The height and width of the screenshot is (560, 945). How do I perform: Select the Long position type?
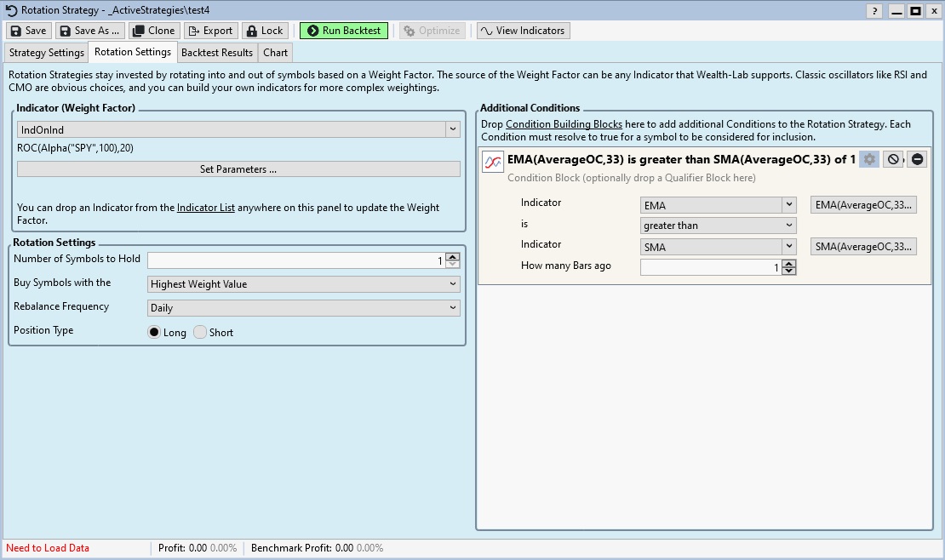(x=154, y=333)
